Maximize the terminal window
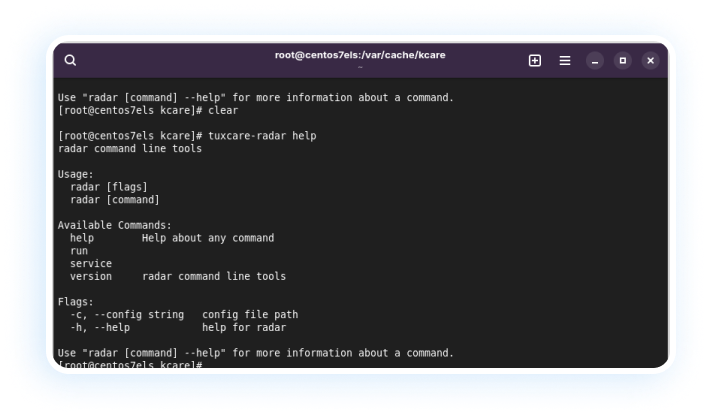The image size is (708, 417). [x=623, y=60]
